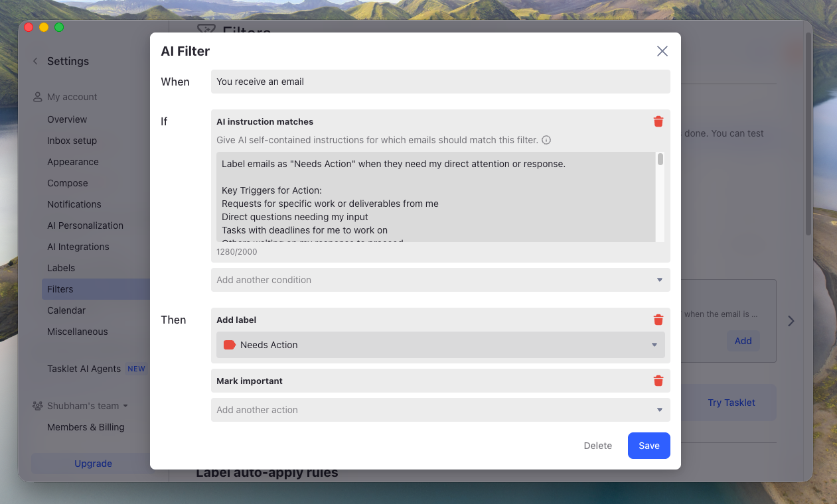Go to Labels settings
The image size is (837, 504).
tap(61, 268)
